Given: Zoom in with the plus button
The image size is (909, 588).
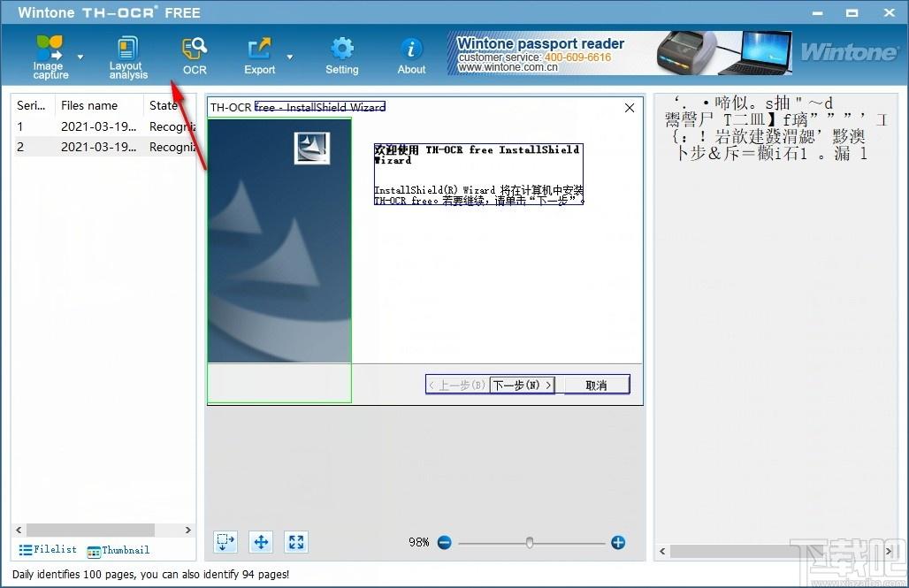Looking at the screenshot, I should [x=618, y=543].
